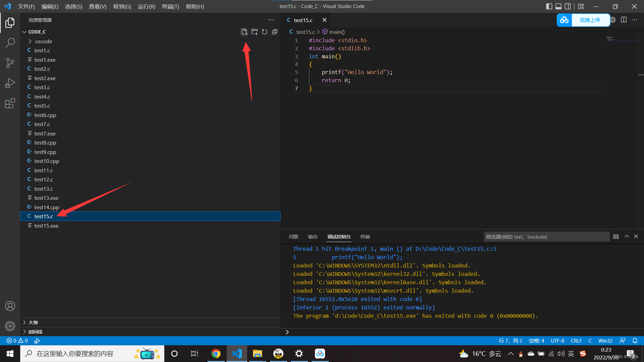Open the Source Control view
Screen dimensions: 644x362
point(10,63)
